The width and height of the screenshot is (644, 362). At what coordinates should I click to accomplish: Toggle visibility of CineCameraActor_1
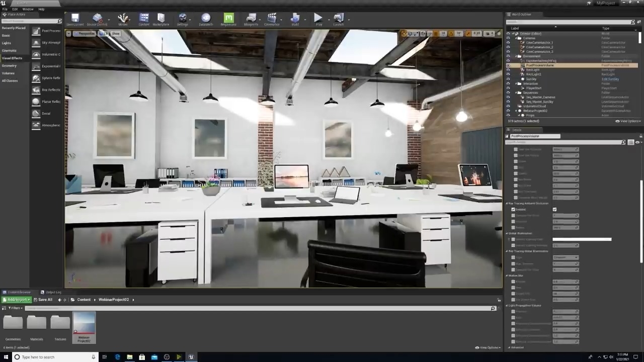[x=508, y=43]
